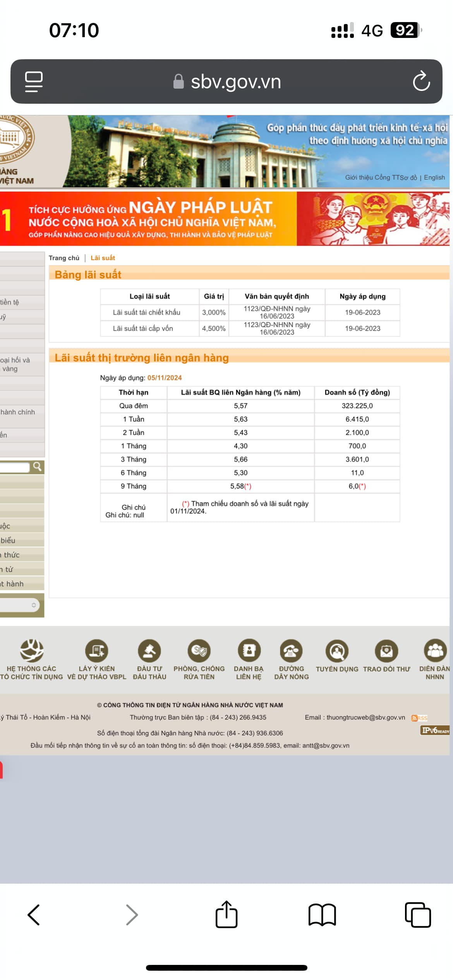Click the search magnifier icon in sidebar

point(37,467)
